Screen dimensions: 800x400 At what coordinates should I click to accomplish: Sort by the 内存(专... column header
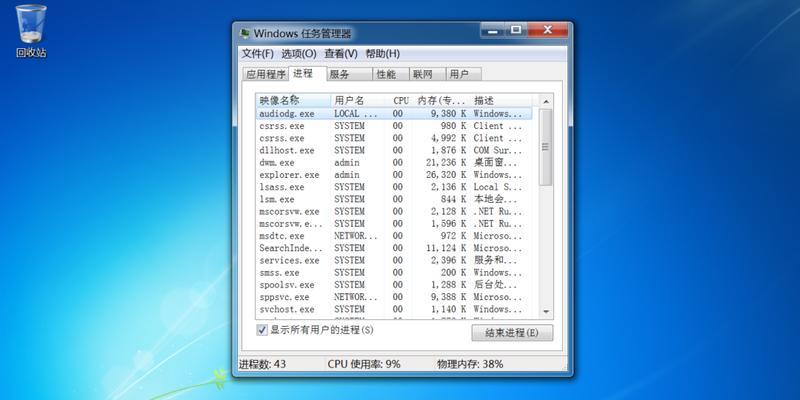[442, 101]
